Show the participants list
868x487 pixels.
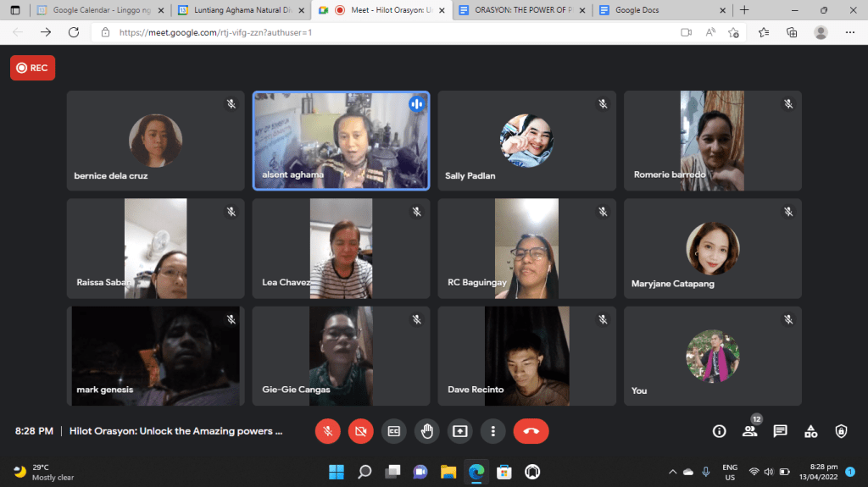pos(749,431)
